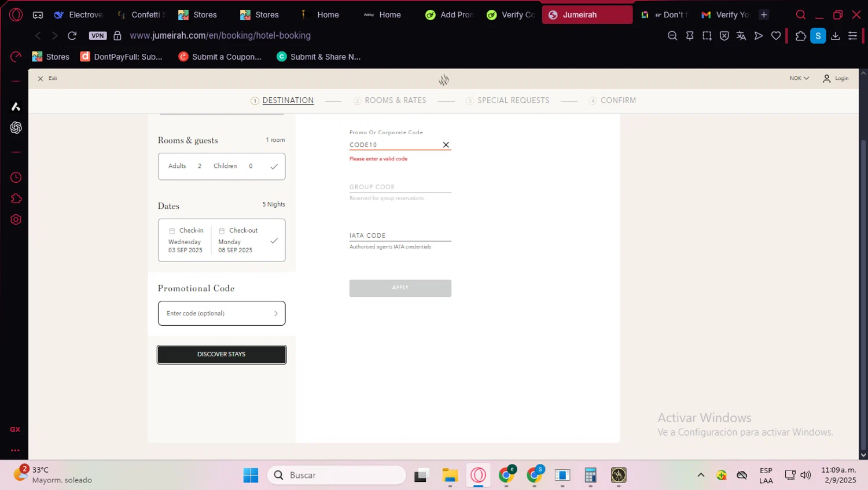Image resolution: width=868 pixels, height=490 pixels.
Task: Open File Explorer from taskbar
Action: click(450, 476)
